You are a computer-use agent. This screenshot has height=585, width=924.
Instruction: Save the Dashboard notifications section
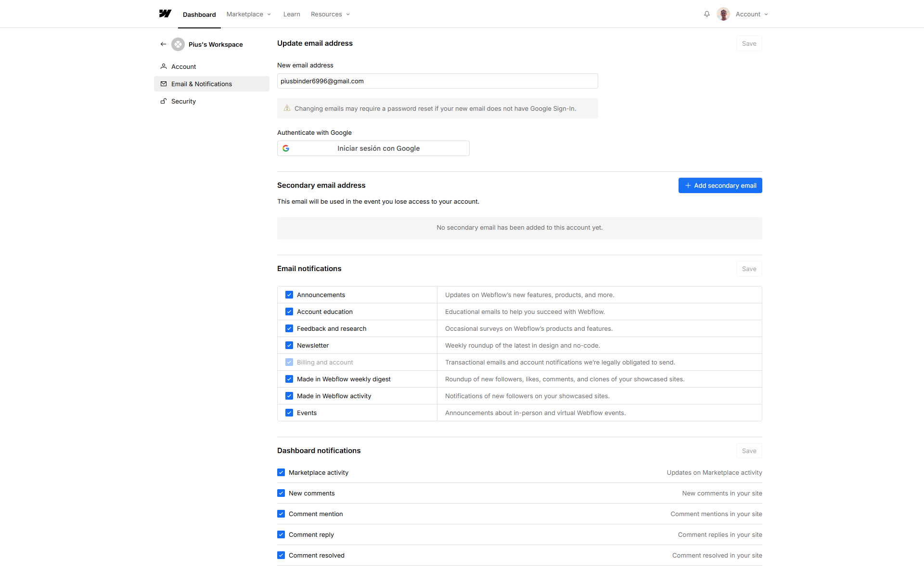(749, 451)
